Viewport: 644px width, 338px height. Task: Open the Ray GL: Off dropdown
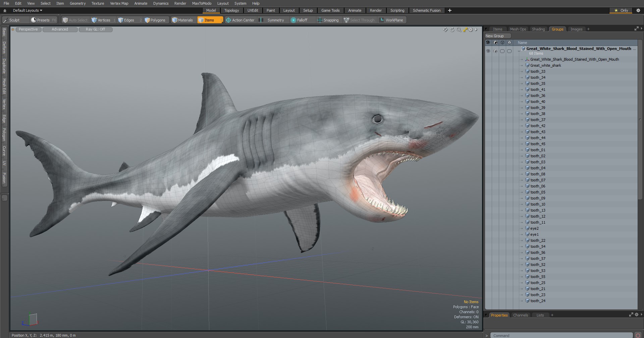click(96, 30)
